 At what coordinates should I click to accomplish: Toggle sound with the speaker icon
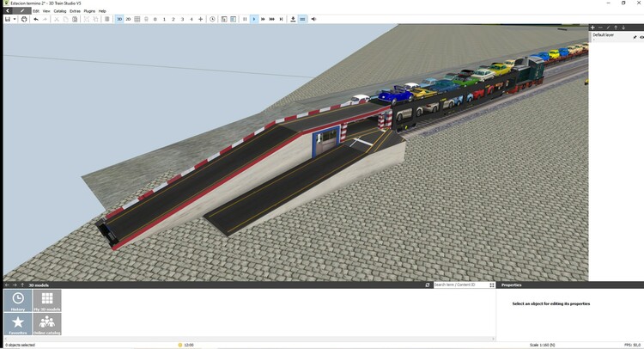313,19
